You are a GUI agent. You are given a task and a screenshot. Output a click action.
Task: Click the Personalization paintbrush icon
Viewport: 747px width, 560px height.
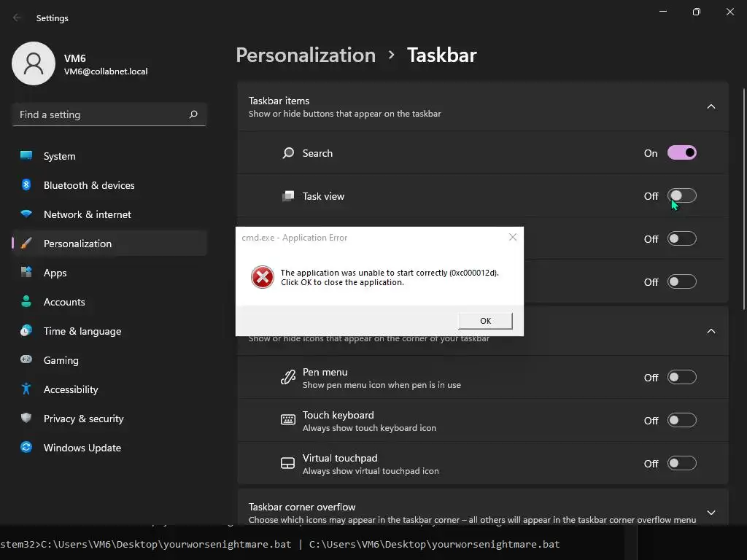click(26, 244)
